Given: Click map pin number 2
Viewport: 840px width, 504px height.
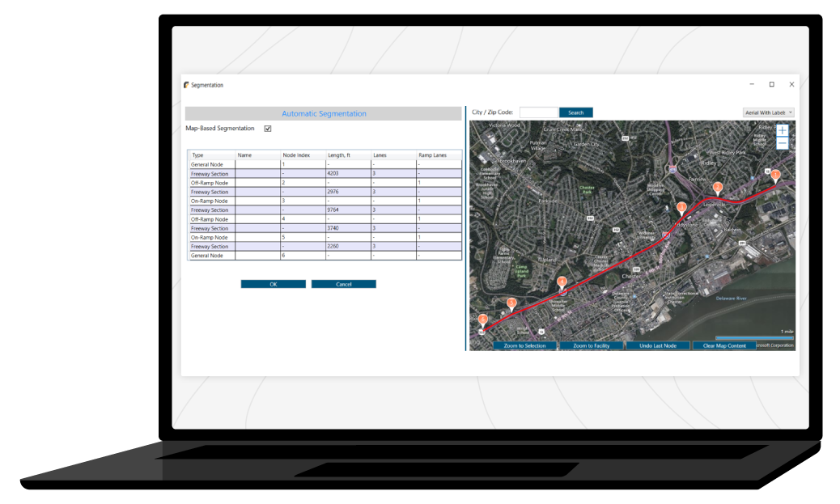Looking at the screenshot, I should (718, 188).
